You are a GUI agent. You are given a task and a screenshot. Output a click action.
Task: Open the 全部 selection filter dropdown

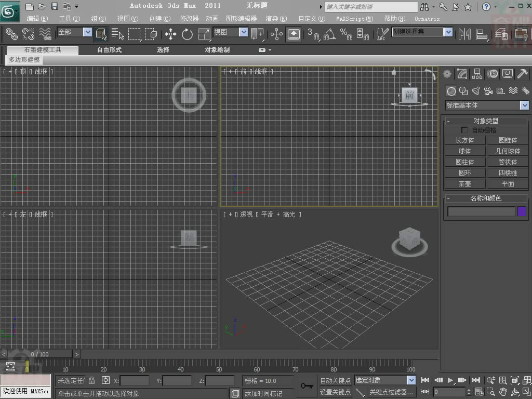(x=87, y=32)
